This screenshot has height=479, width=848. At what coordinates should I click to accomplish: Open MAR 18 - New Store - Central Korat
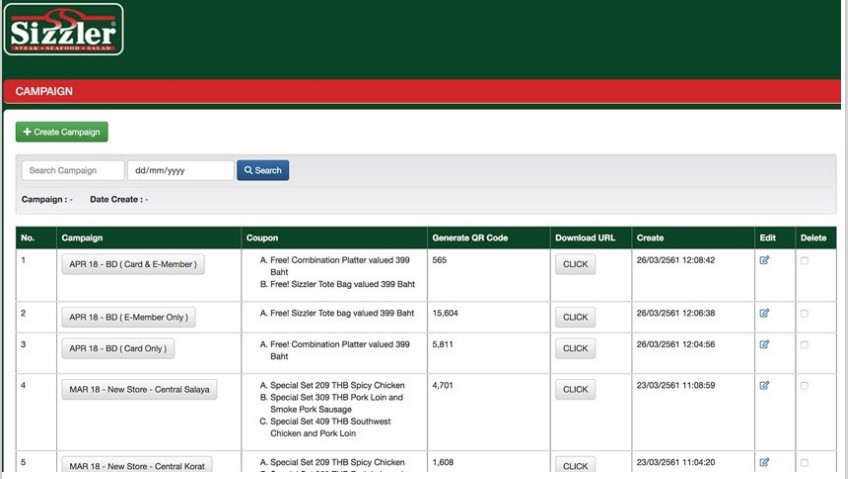[x=137, y=465]
